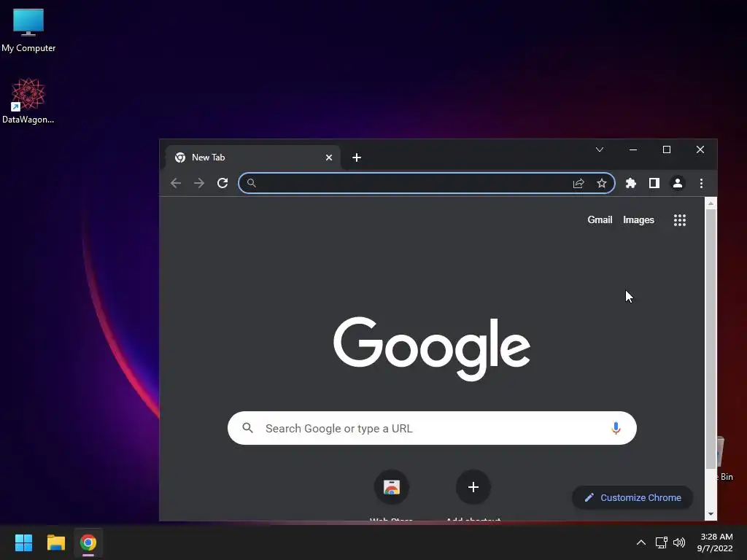The width and height of the screenshot is (747, 560).
Task: Open File Explorer from the taskbar
Action: point(55,542)
